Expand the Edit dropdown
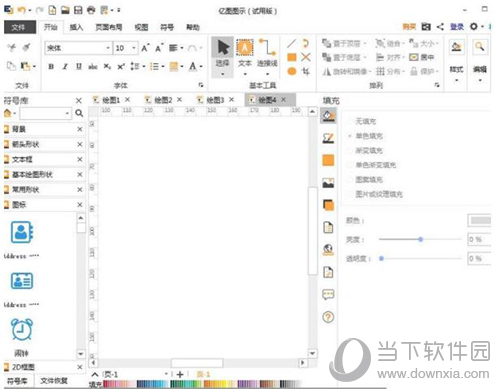 point(480,80)
